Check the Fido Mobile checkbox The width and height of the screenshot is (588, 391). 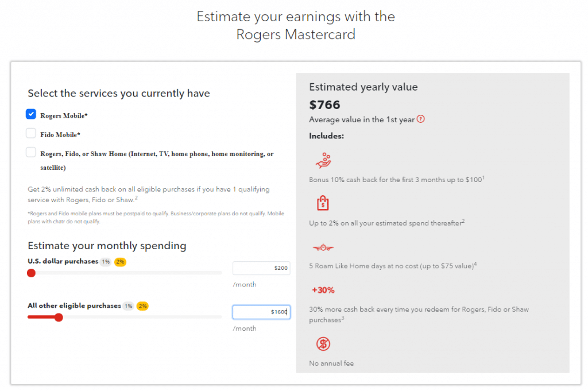(31, 133)
